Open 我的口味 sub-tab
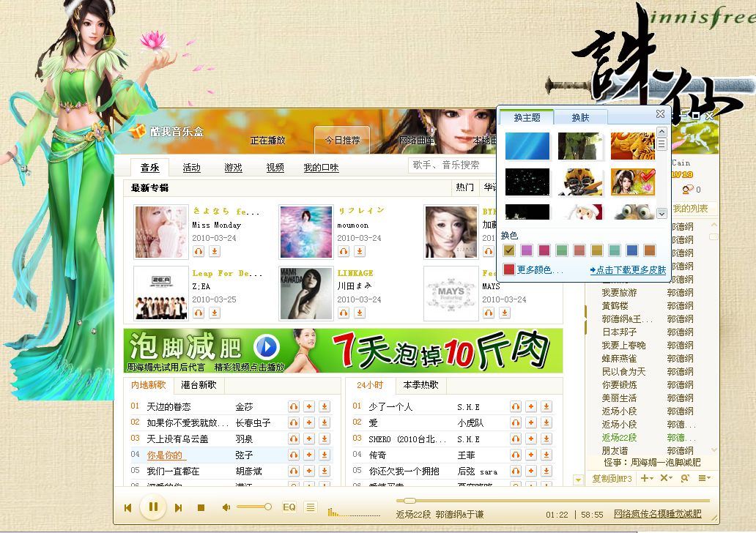 [x=321, y=168]
